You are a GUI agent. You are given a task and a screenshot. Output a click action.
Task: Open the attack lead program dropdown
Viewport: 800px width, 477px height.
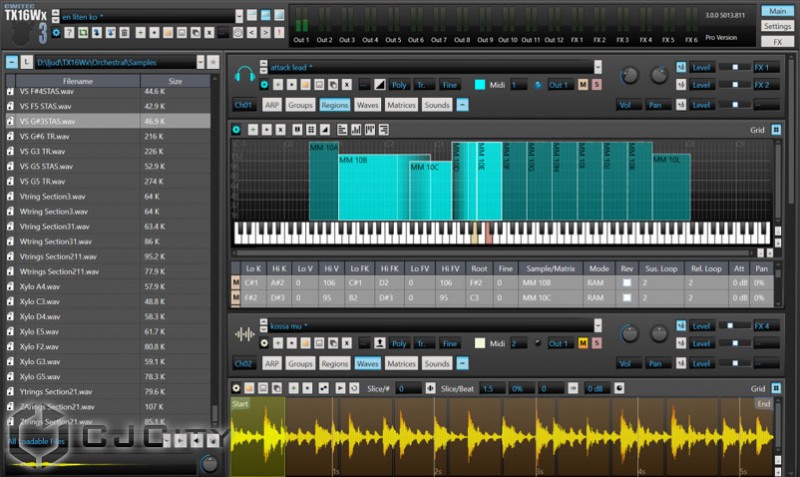coord(598,67)
